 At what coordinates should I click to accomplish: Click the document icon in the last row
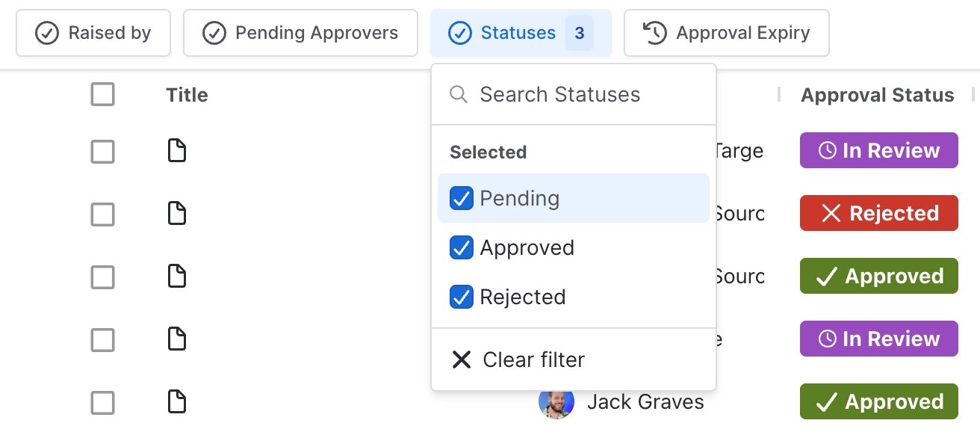176,402
